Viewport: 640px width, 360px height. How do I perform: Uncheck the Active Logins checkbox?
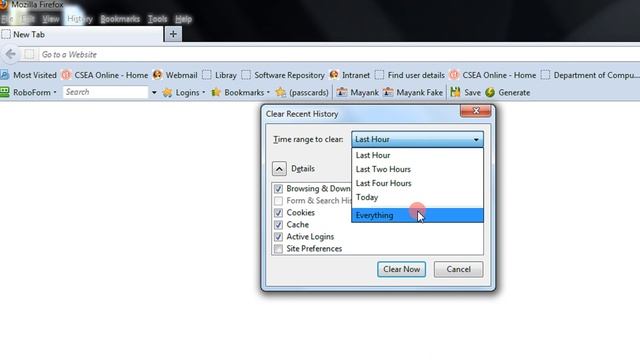pos(278,237)
